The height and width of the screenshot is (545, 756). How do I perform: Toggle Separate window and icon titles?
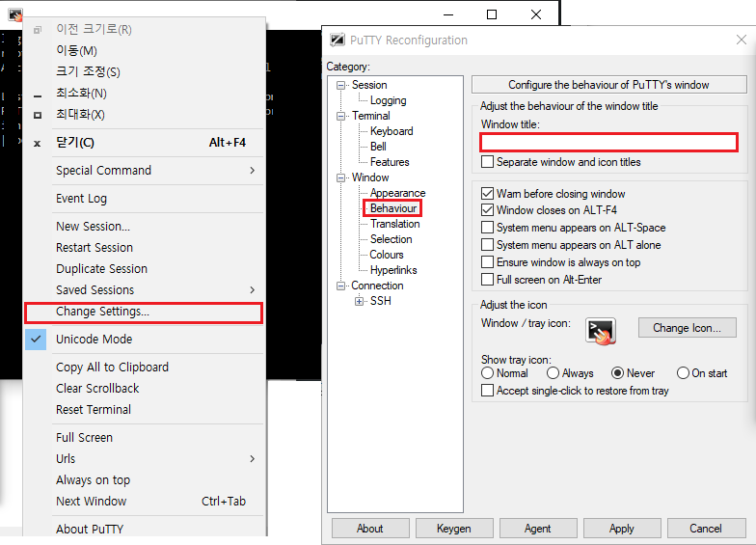pos(488,162)
